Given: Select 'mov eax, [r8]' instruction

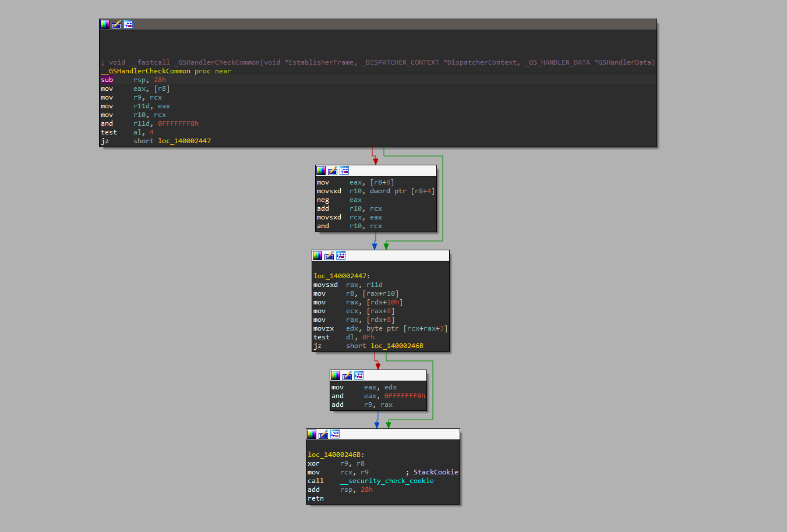Looking at the screenshot, I should click(135, 88).
